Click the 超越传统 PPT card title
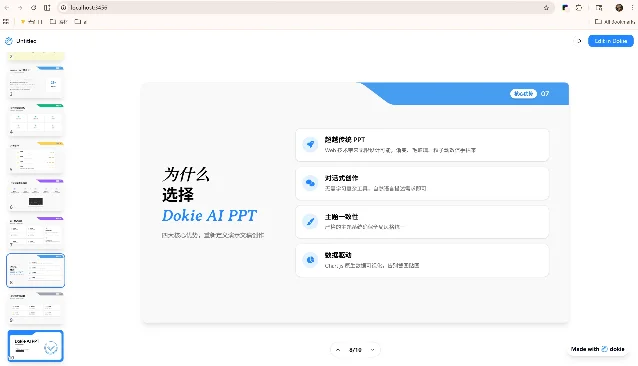 point(345,139)
